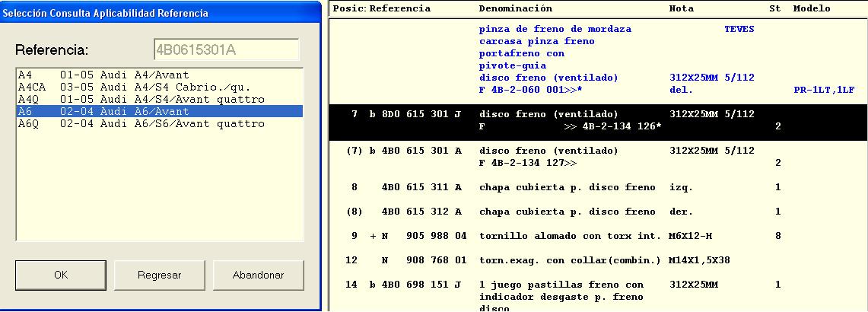
Task: Click 'F 4B-2-134 127>>' chassis text
Action: tap(527, 163)
